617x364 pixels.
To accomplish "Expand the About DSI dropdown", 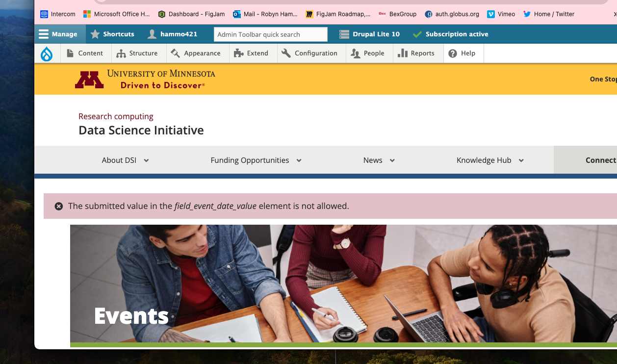I will pyautogui.click(x=125, y=160).
